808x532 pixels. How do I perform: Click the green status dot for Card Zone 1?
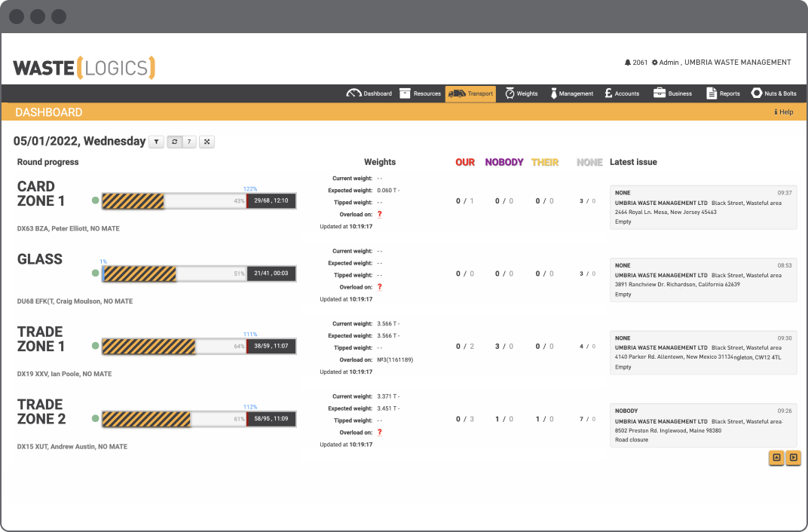pyautogui.click(x=95, y=200)
